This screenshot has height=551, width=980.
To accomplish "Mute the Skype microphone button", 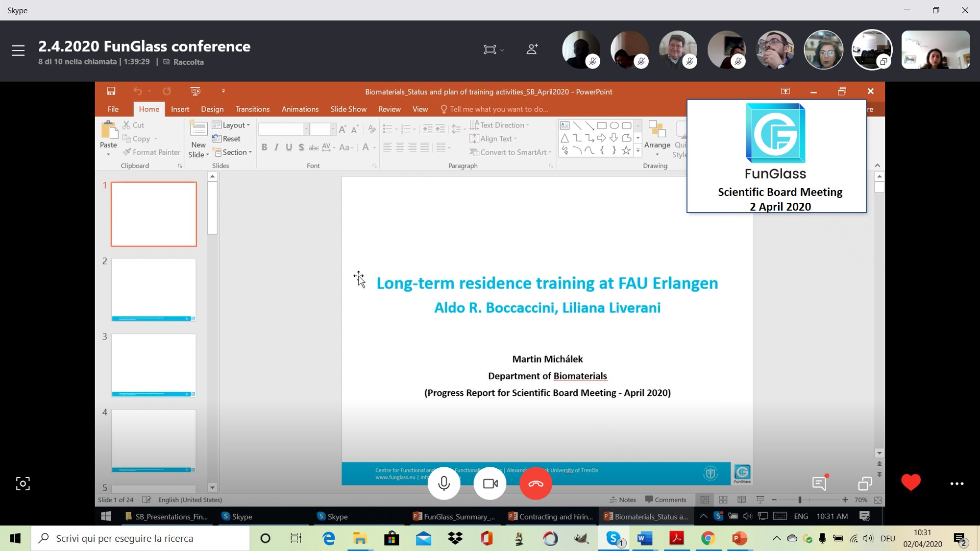I will 443,483.
